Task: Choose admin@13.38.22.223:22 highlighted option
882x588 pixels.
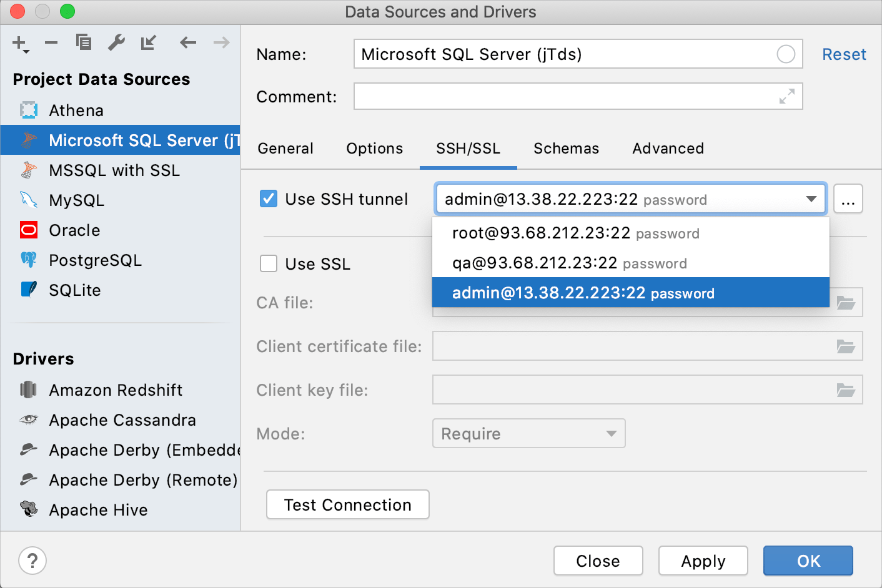Action: tap(631, 293)
